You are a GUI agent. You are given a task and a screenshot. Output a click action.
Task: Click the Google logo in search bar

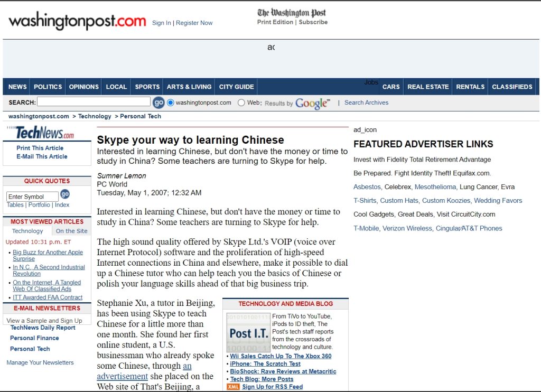(312, 103)
